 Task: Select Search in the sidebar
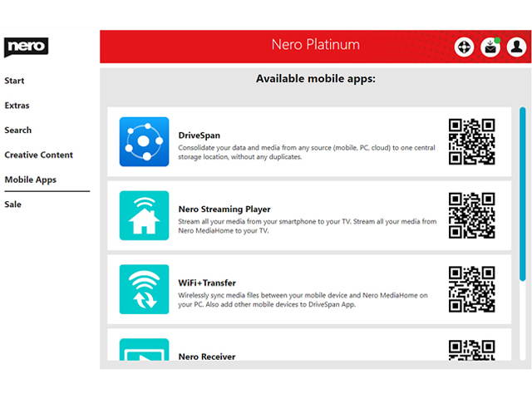point(18,131)
